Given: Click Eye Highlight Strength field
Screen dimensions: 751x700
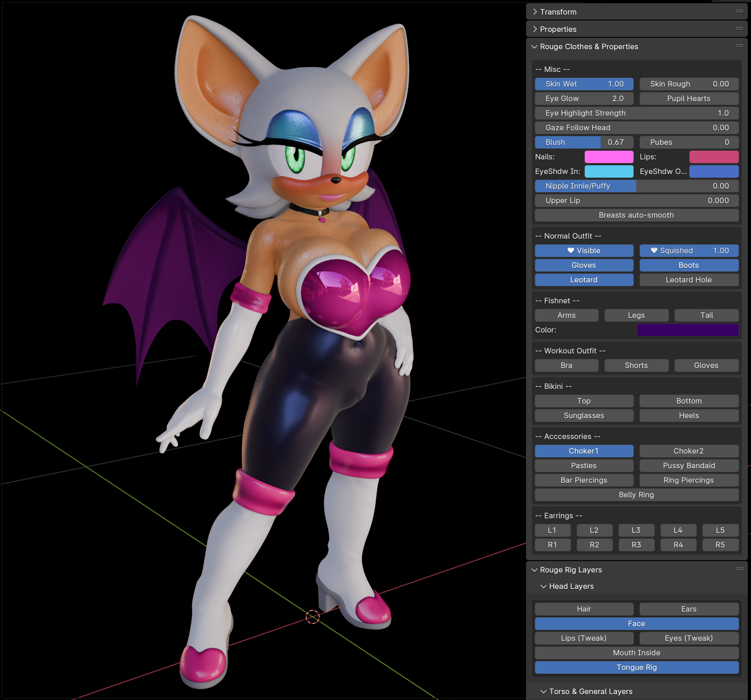Looking at the screenshot, I should pos(637,113).
